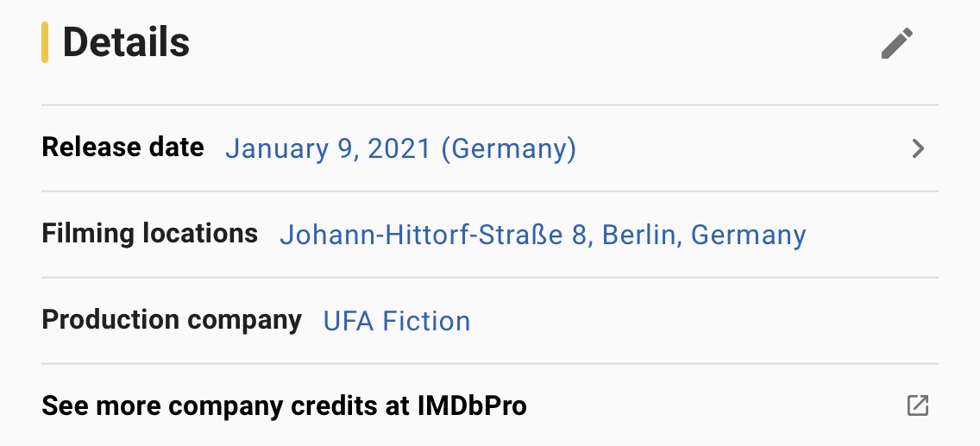
Task: Expand the release date chevron arrow
Action: pyautogui.click(x=918, y=149)
